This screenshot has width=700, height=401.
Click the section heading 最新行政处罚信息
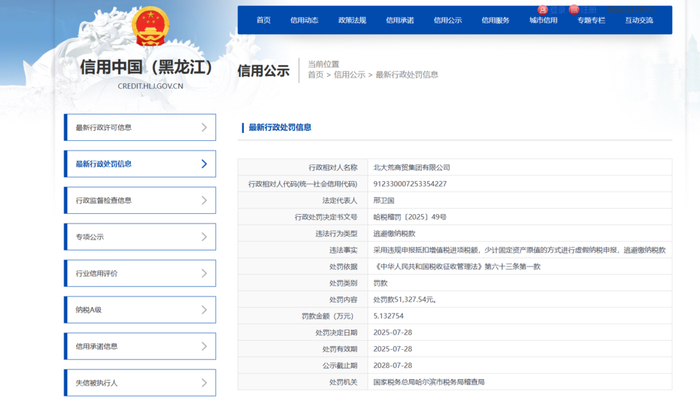click(280, 128)
